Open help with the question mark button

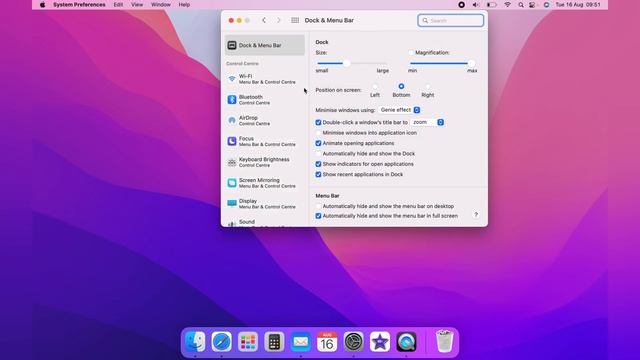[x=476, y=215]
